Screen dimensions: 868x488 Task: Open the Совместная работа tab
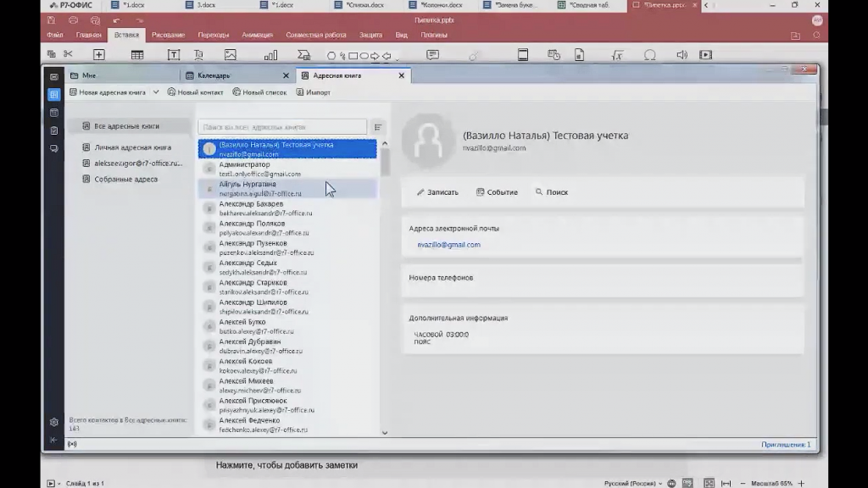point(316,35)
